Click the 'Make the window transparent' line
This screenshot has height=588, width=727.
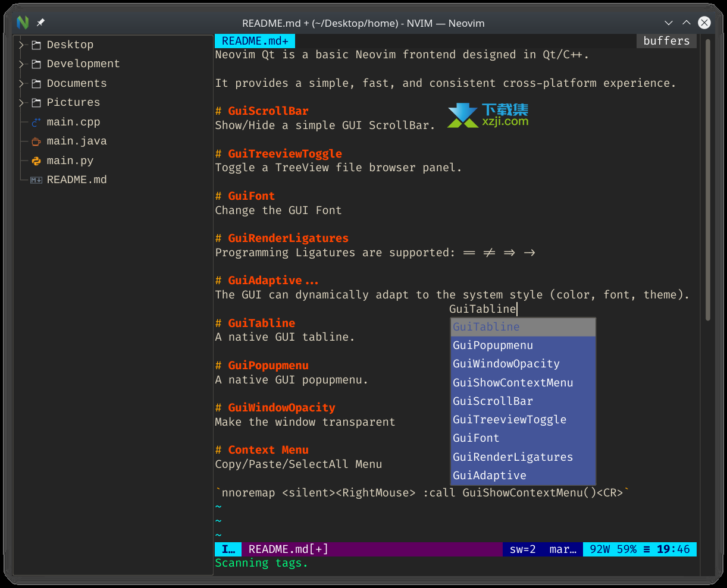pyautogui.click(x=305, y=422)
